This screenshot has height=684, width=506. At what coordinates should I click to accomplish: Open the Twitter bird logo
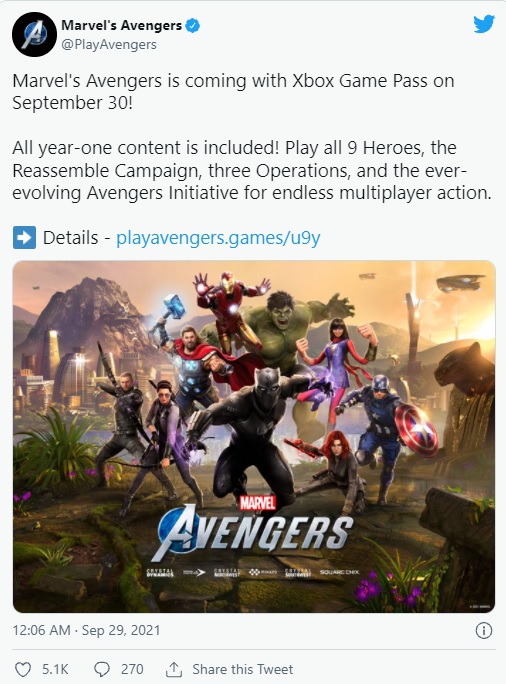pos(484,24)
